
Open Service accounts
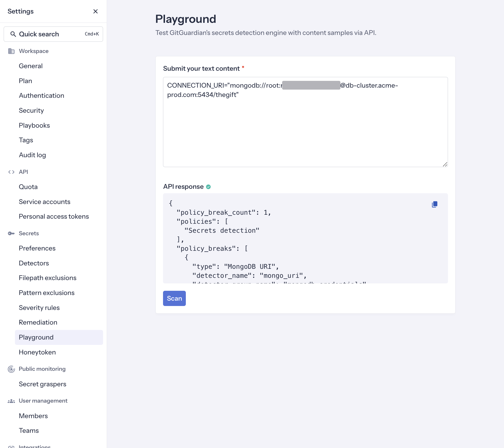44,202
